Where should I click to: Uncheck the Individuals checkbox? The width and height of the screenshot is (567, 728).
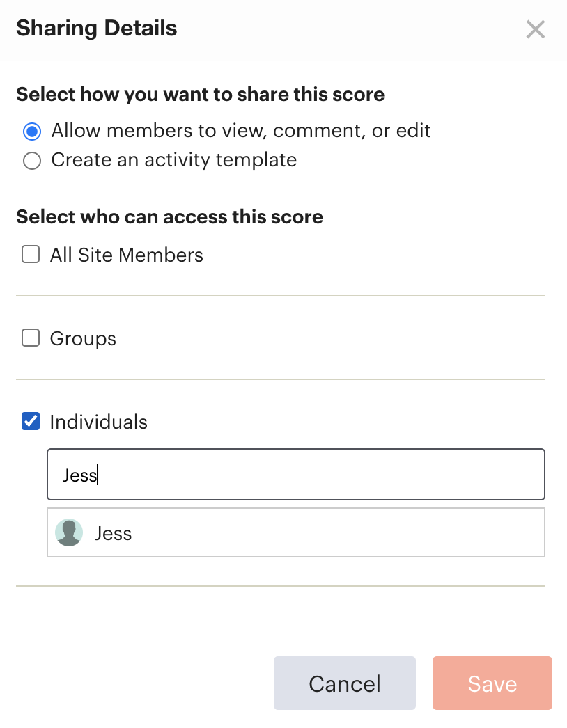tap(31, 422)
